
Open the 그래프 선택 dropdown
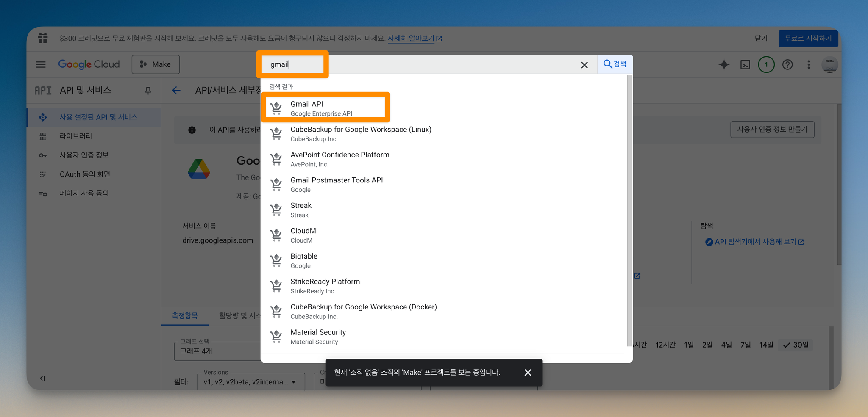tap(217, 351)
